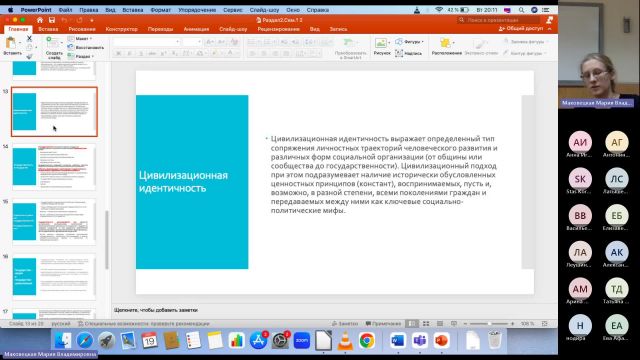This screenshot has width=640, height=360.
Task: Click Восстановить reset button
Action: 86,47
